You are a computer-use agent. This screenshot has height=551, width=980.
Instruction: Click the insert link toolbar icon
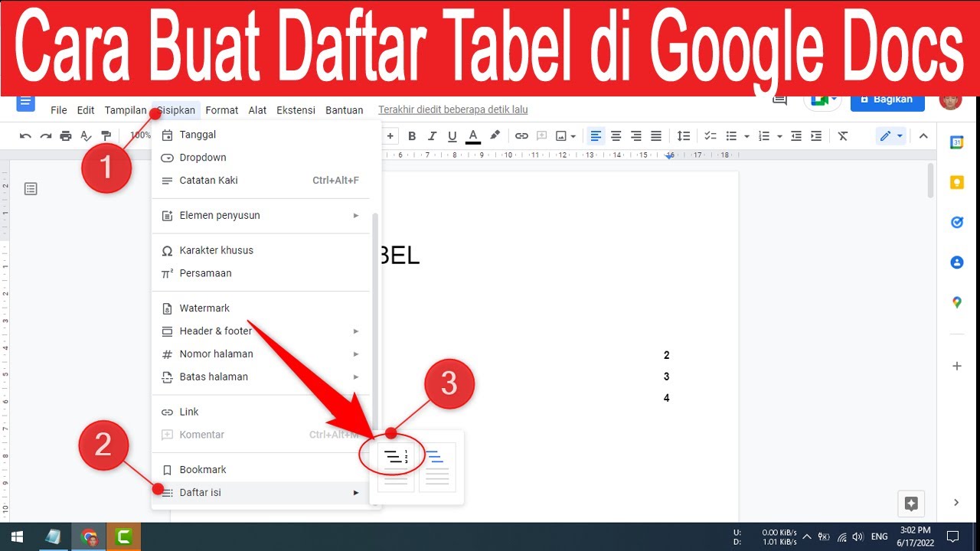point(521,136)
